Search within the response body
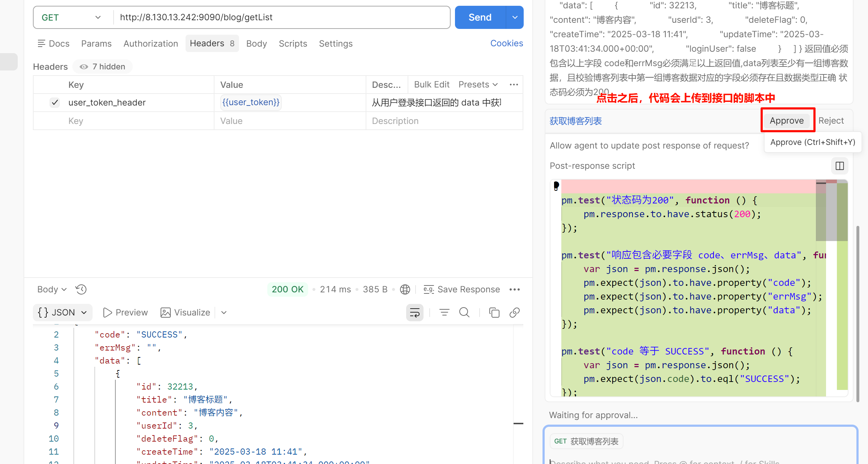Image resolution: width=868 pixels, height=464 pixels. pyautogui.click(x=464, y=313)
